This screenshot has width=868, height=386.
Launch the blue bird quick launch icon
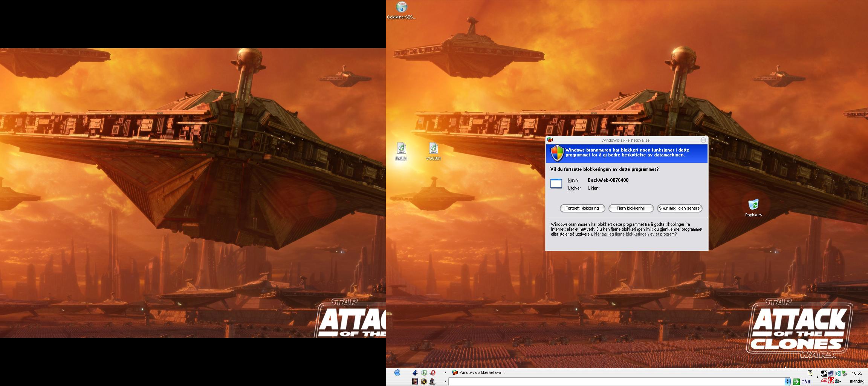(415, 373)
